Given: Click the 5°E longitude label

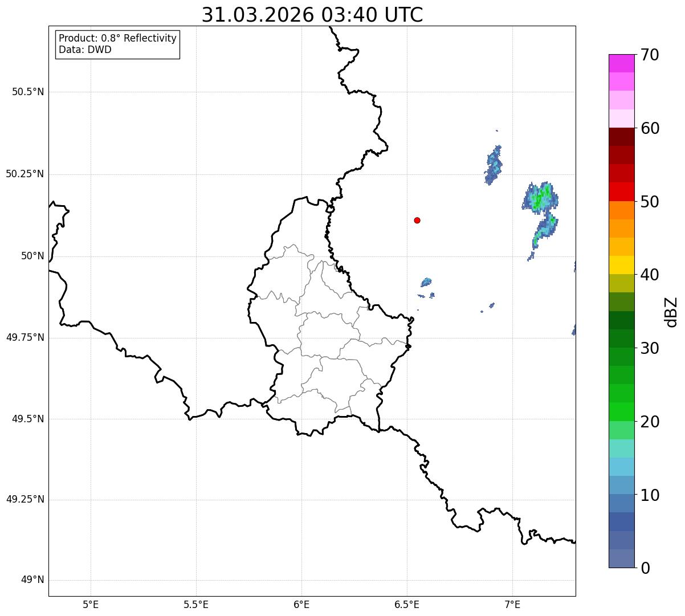Looking at the screenshot, I should (91, 604).
